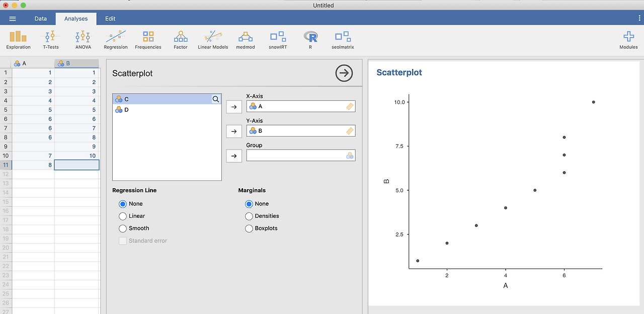
Task: Click the X-Axis field containing A
Action: (301, 106)
